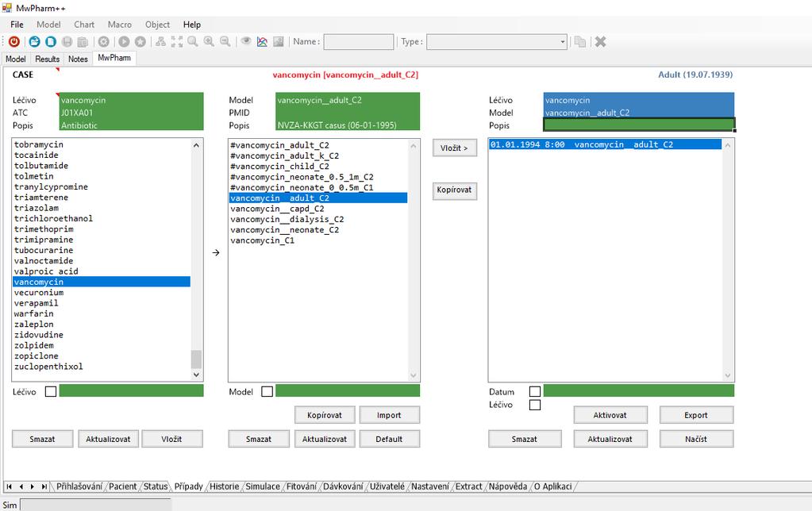The height and width of the screenshot is (511, 812).
Task: Open the Pacient sheet tab
Action: 122,486
